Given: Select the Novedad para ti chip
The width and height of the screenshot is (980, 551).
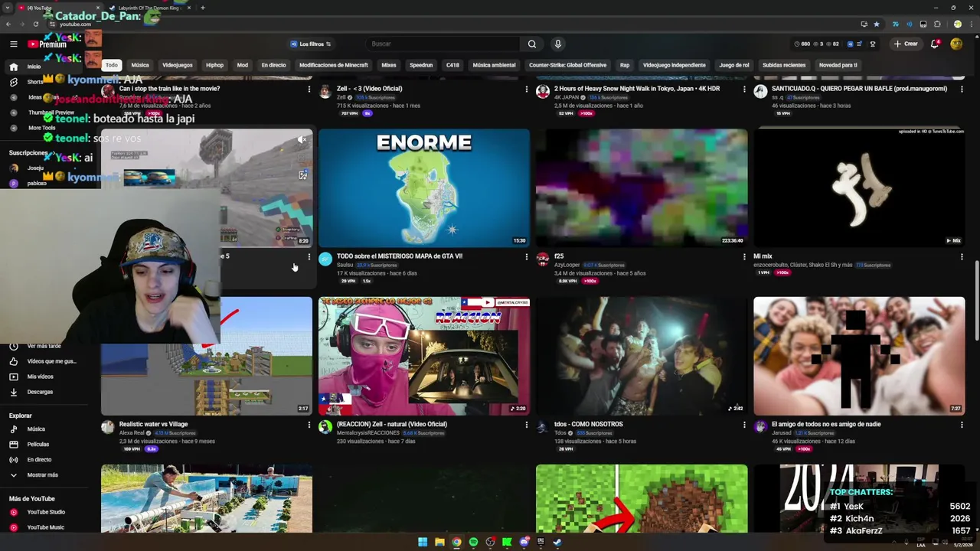Looking at the screenshot, I should pyautogui.click(x=838, y=65).
